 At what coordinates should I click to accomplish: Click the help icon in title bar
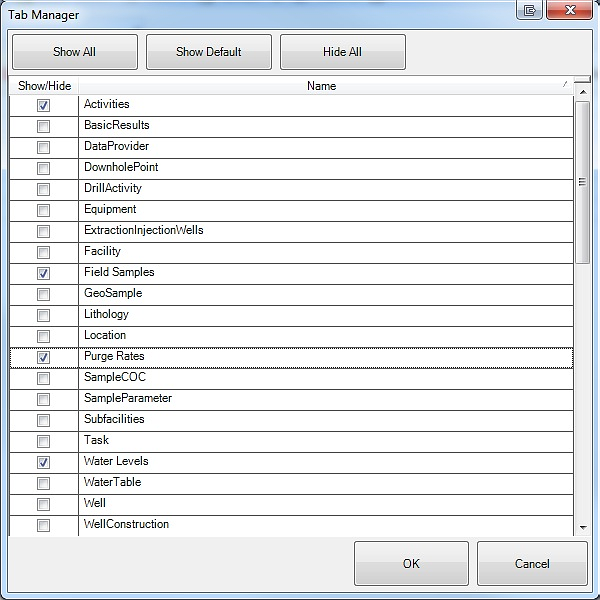529,10
